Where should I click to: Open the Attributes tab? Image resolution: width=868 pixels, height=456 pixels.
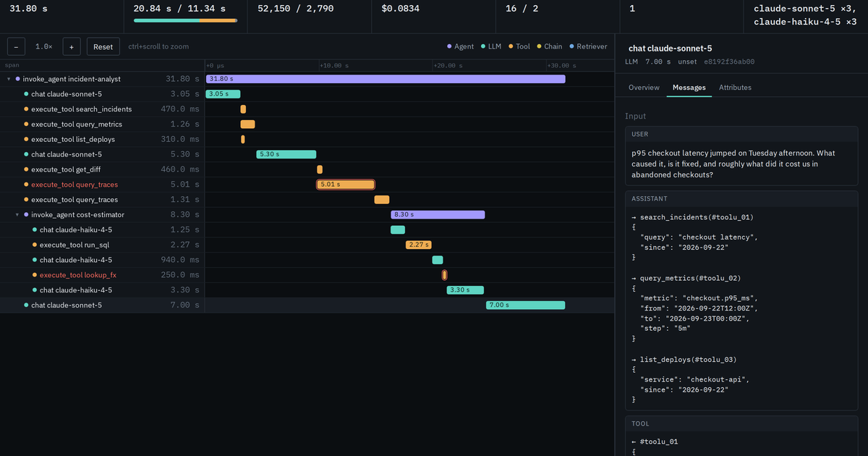[x=735, y=88]
